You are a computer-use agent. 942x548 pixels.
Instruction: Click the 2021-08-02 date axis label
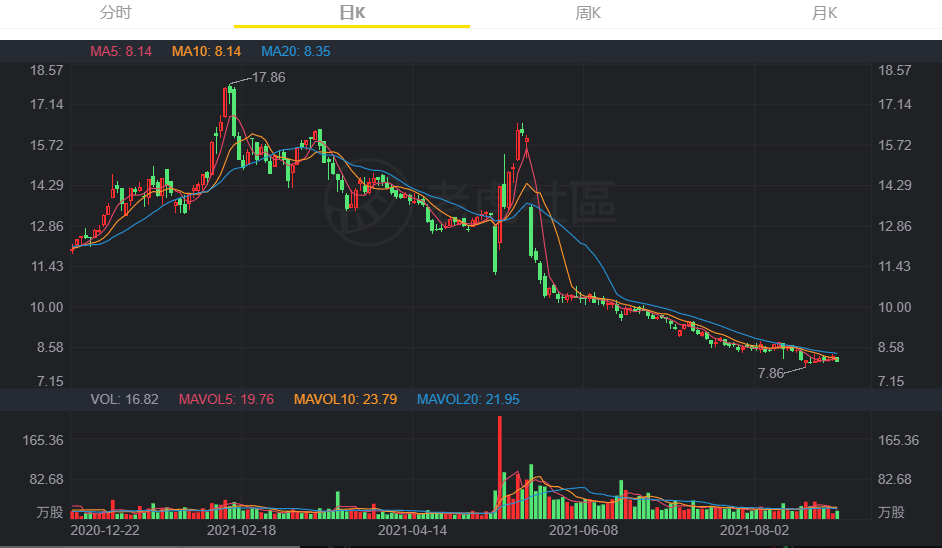755,531
